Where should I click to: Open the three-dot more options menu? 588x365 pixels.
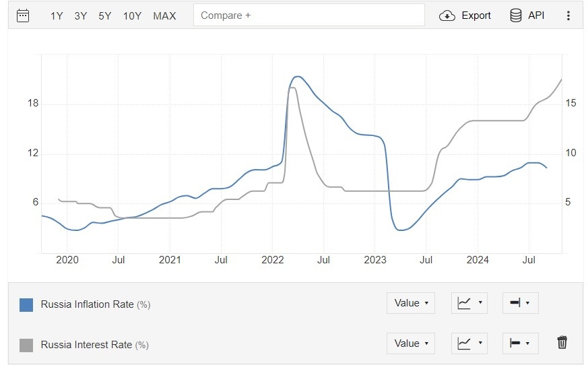pos(568,15)
